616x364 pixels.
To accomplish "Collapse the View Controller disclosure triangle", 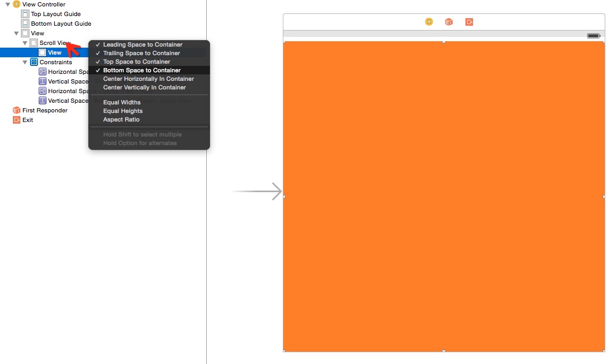I will [x=7, y=4].
